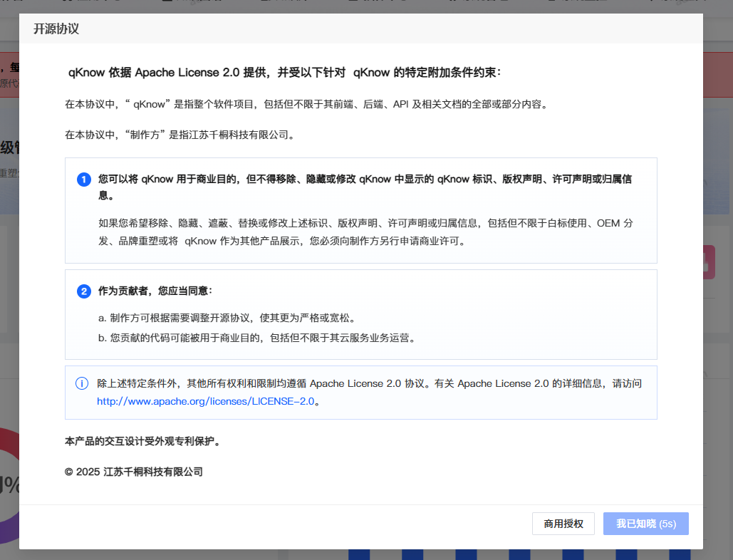
Task: Click the line defining qKnow as the whole project
Action: coord(307,104)
